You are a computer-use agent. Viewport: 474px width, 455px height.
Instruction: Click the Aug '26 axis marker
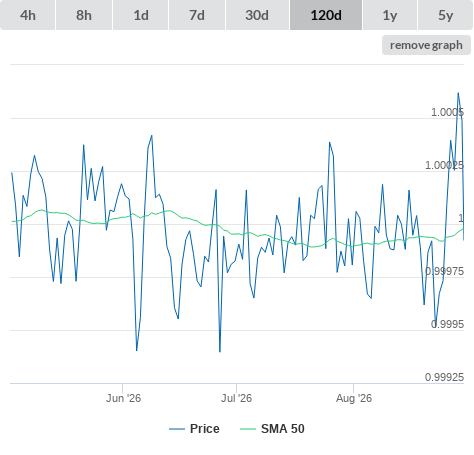coord(354,398)
